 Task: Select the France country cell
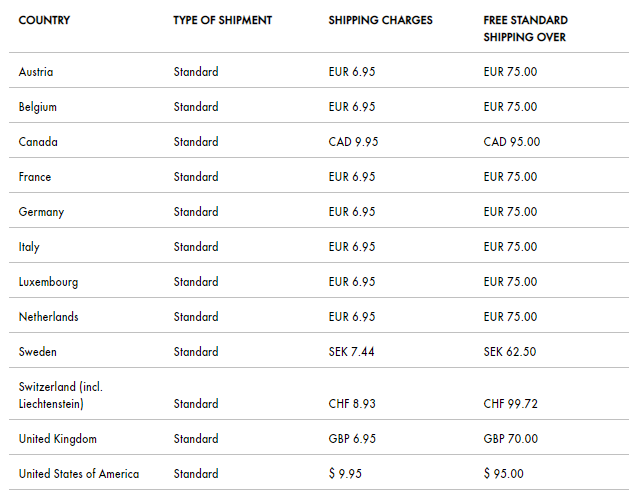coord(35,177)
